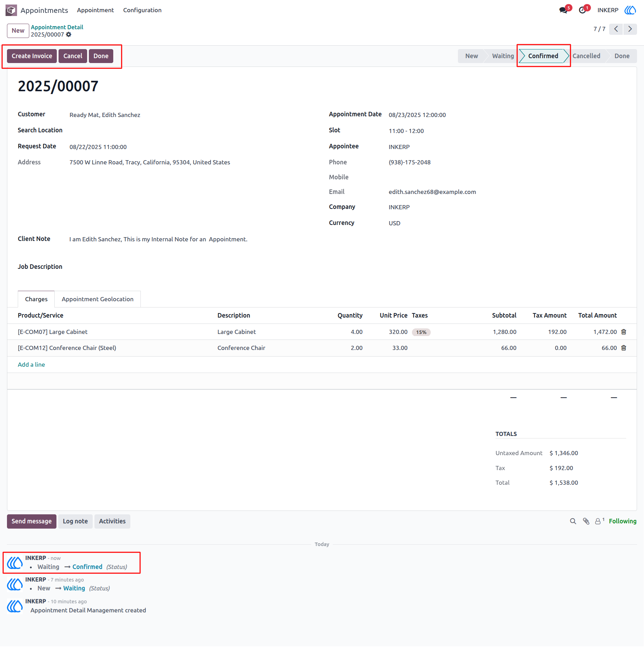
Task: Open the Currency USD field
Action: (x=394, y=223)
